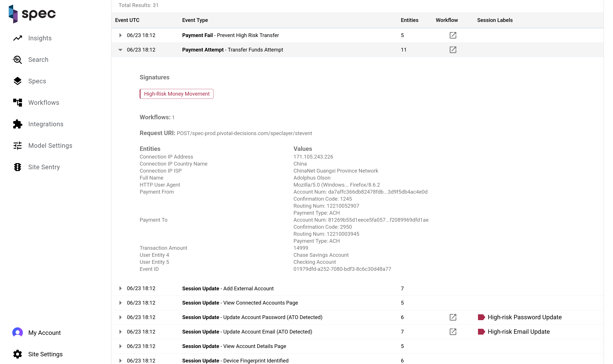Screen dimensions: 613x364
Task: Click the spec logo
Action: (x=32, y=14)
